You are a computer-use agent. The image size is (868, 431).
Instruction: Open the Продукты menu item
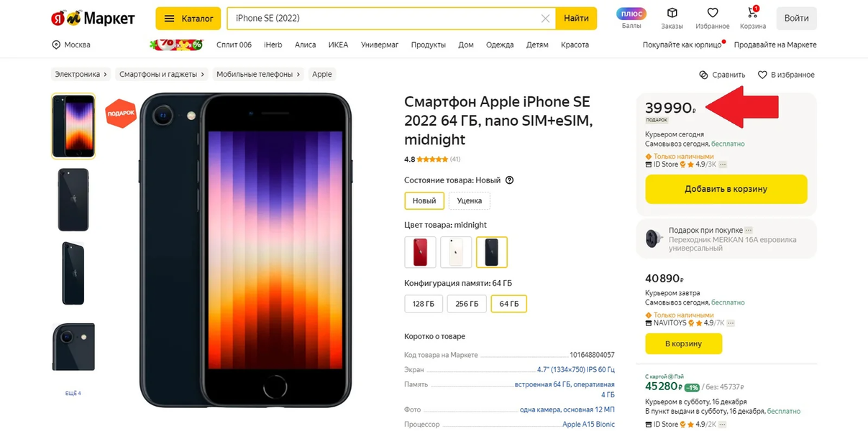click(x=429, y=45)
